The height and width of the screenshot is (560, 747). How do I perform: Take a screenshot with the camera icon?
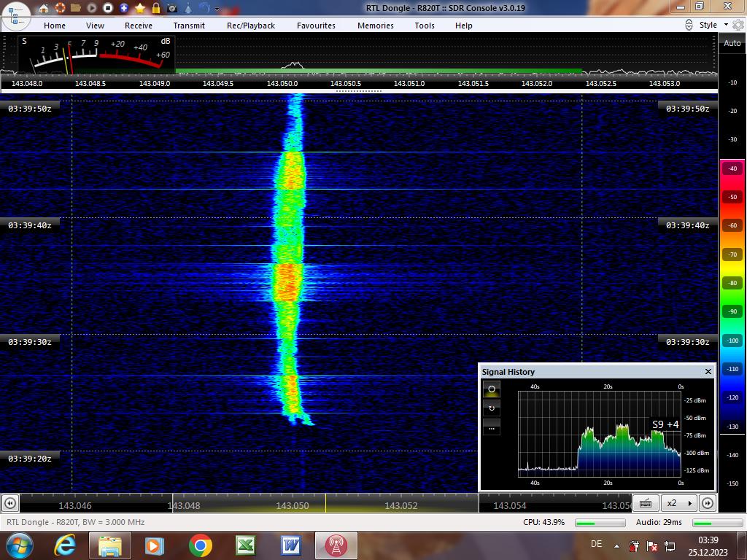click(172, 8)
